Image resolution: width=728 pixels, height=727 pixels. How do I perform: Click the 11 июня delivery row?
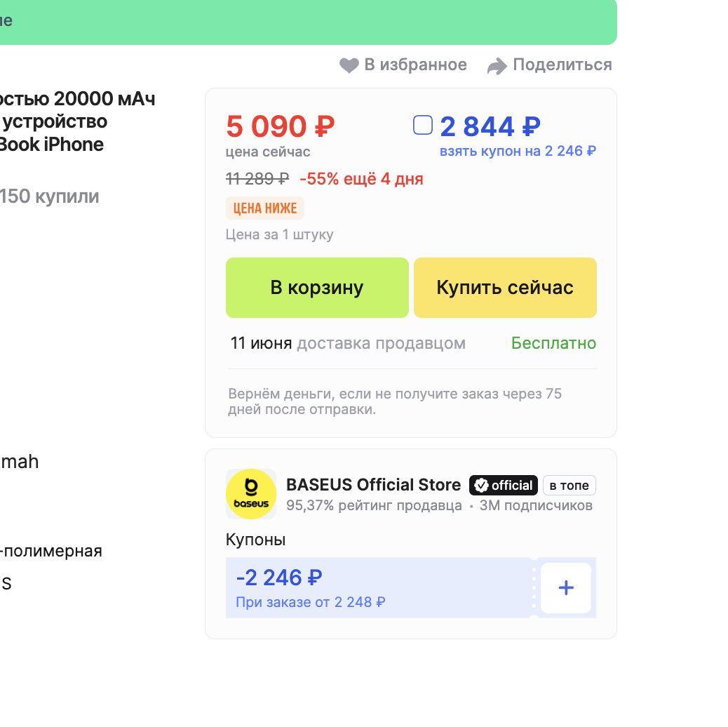[413, 343]
